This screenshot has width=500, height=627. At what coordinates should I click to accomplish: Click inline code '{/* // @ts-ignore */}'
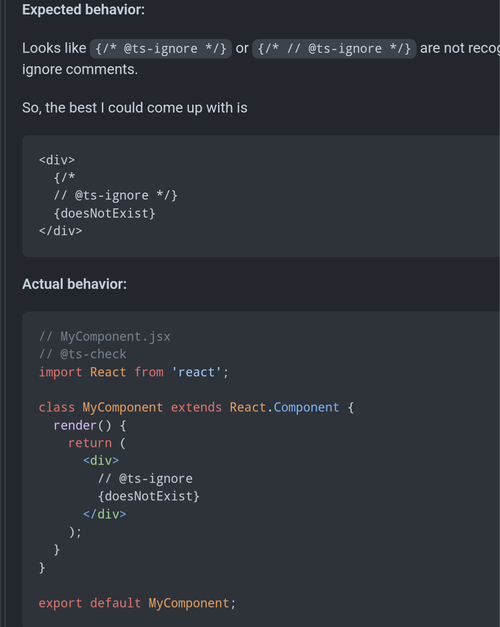(334, 49)
